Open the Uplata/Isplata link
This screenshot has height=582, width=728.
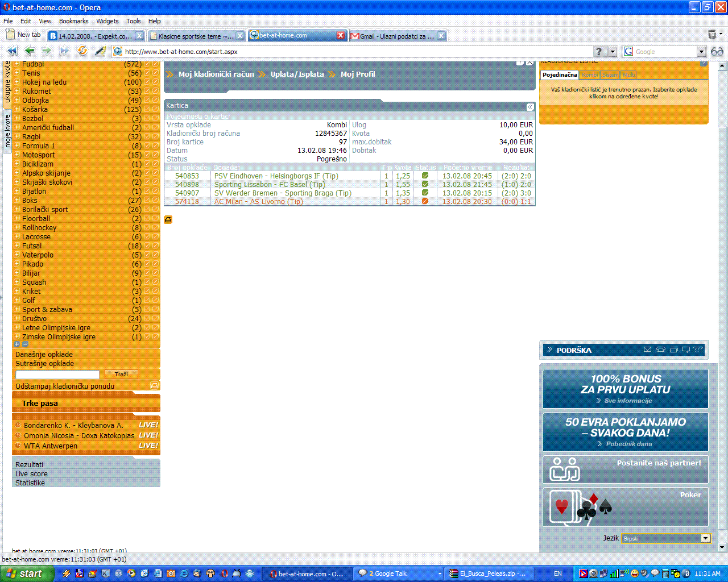pos(297,74)
